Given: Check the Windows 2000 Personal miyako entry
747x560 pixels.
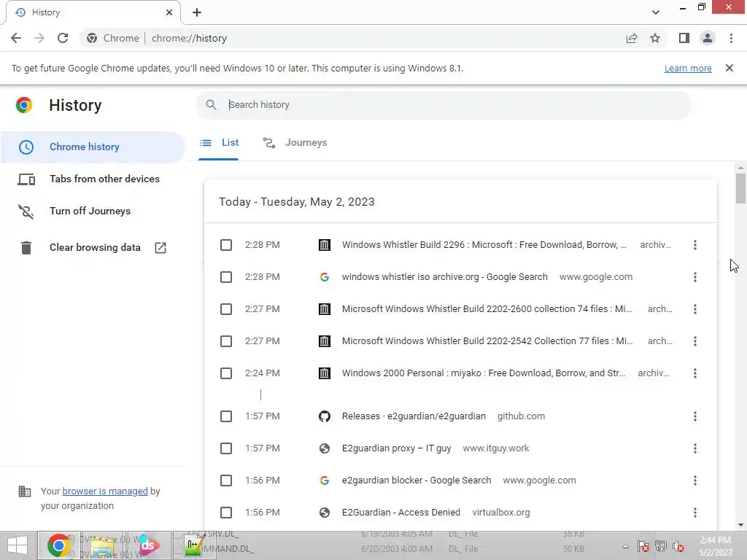Looking at the screenshot, I should (226, 373).
